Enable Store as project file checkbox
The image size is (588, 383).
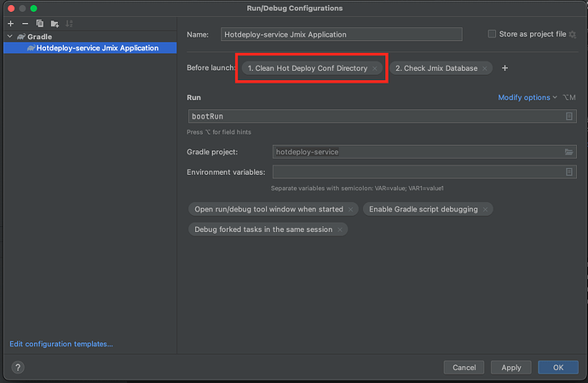pyautogui.click(x=492, y=34)
